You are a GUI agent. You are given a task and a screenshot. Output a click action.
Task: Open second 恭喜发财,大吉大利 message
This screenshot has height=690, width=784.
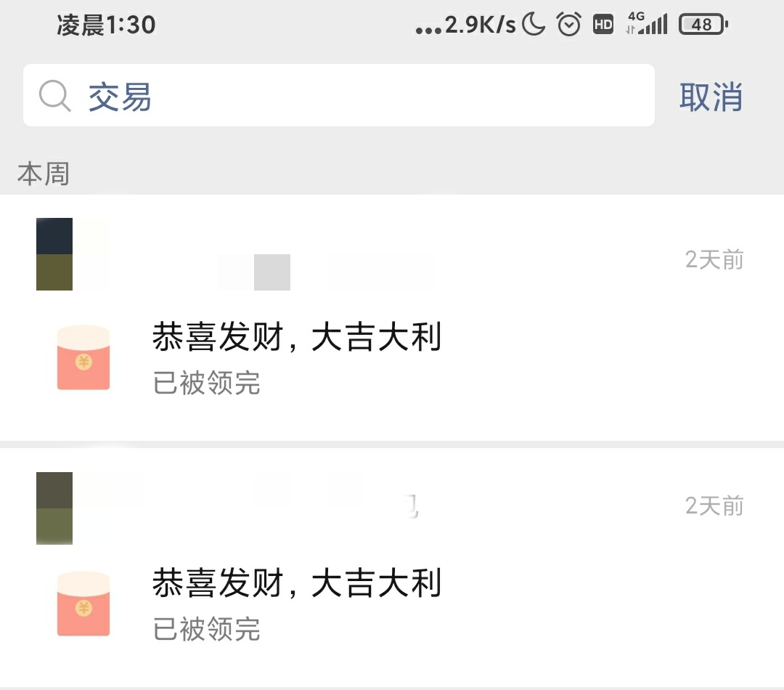click(297, 583)
